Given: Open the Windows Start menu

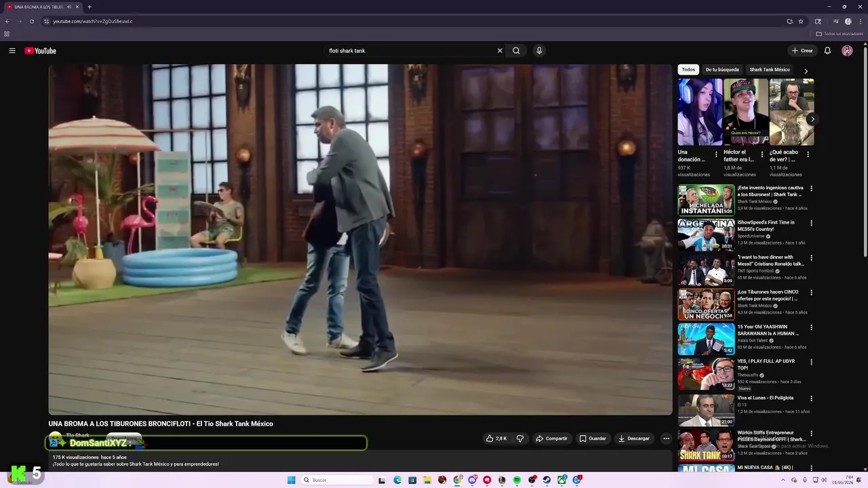Looking at the screenshot, I should [292, 480].
